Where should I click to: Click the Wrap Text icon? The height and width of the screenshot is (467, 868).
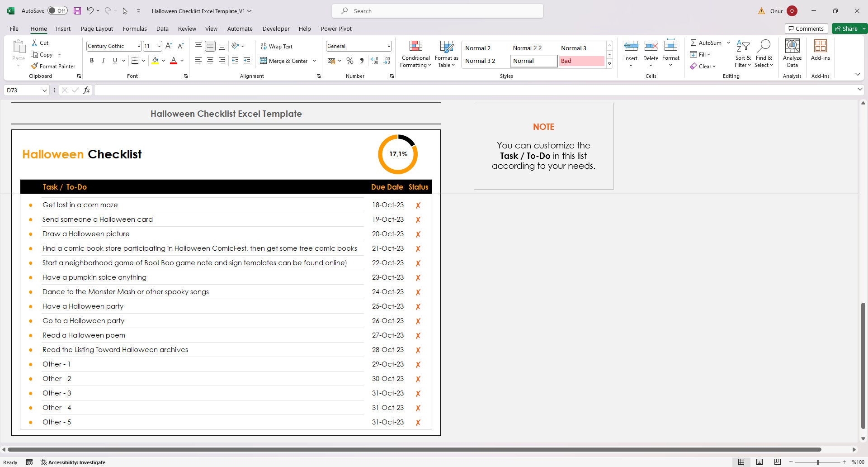click(x=264, y=46)
